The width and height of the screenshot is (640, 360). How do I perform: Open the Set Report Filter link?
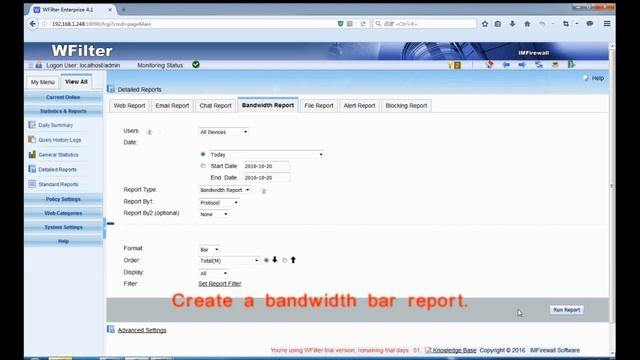(x=220, y=284)
